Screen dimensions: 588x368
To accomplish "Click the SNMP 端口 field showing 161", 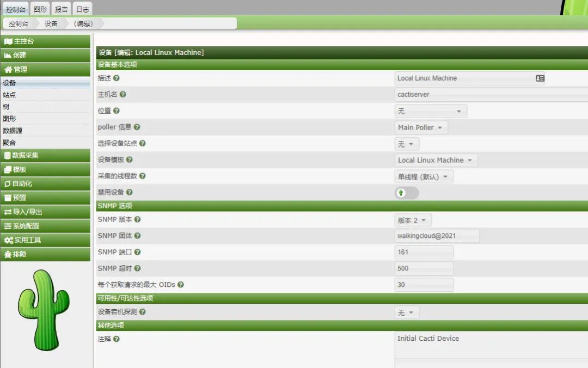I will pos(424,252).
